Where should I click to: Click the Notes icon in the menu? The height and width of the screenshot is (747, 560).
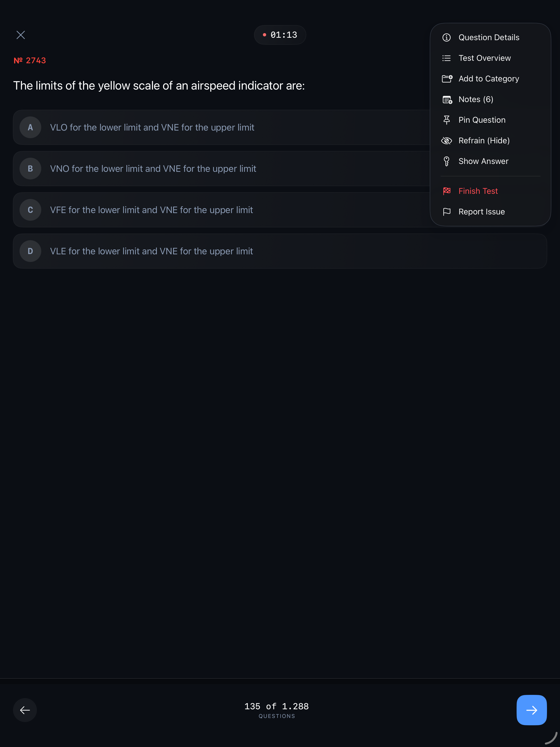tap(447, 99)
